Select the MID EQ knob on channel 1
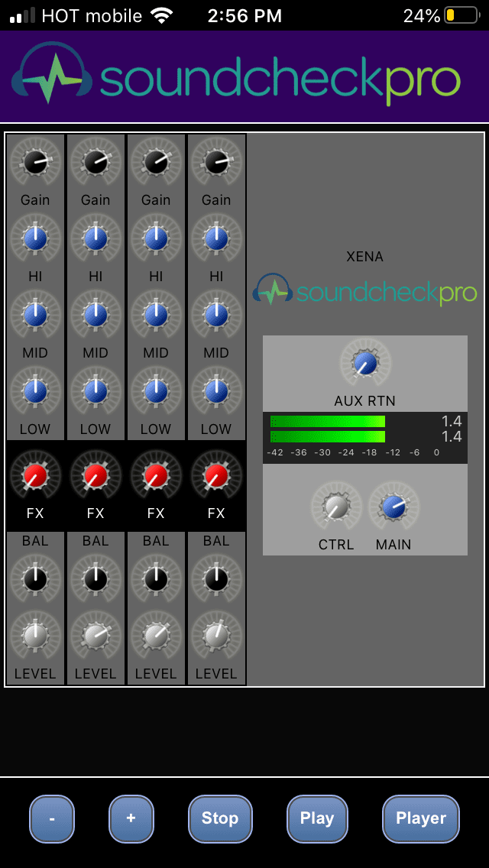The width and height of the screenshot is (489, 868). click(x=35, y=315)
